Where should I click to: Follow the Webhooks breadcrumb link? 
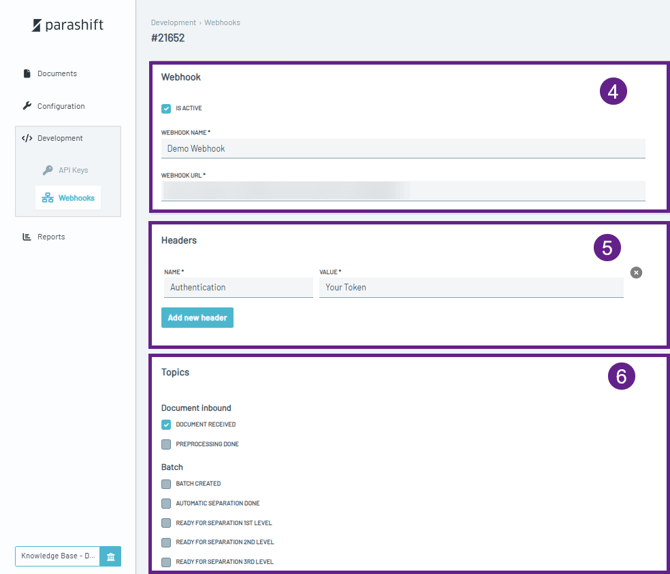[222, 23]
